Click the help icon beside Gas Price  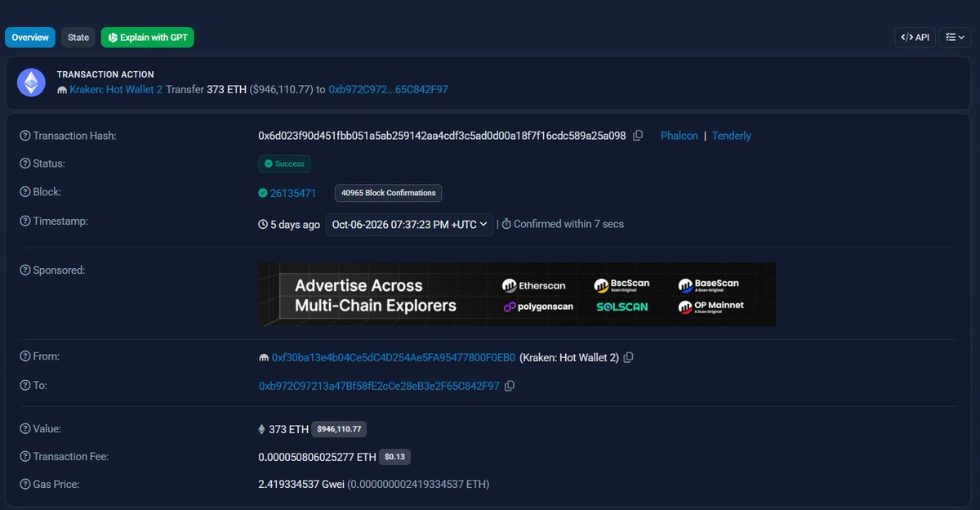[x=24, y=484]
